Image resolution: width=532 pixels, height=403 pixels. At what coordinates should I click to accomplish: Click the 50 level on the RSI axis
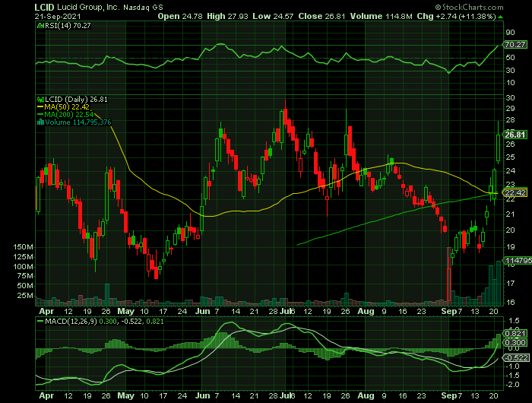tap(510, 57)
